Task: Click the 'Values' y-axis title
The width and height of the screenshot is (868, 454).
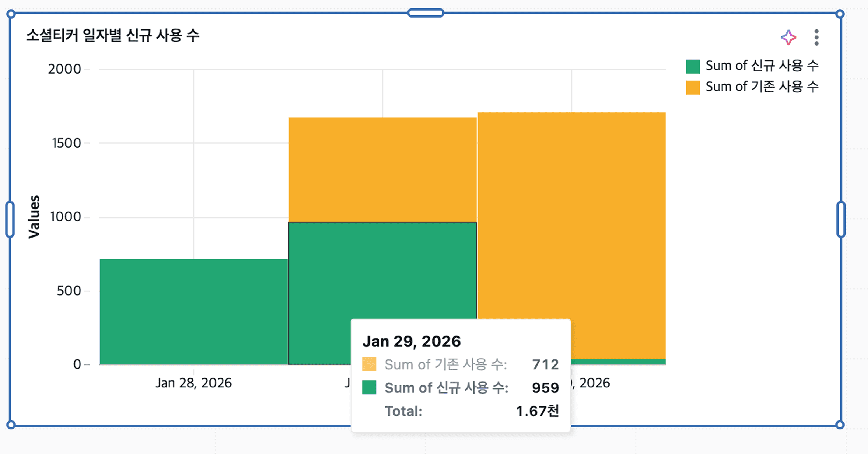Action: (34, 217)
